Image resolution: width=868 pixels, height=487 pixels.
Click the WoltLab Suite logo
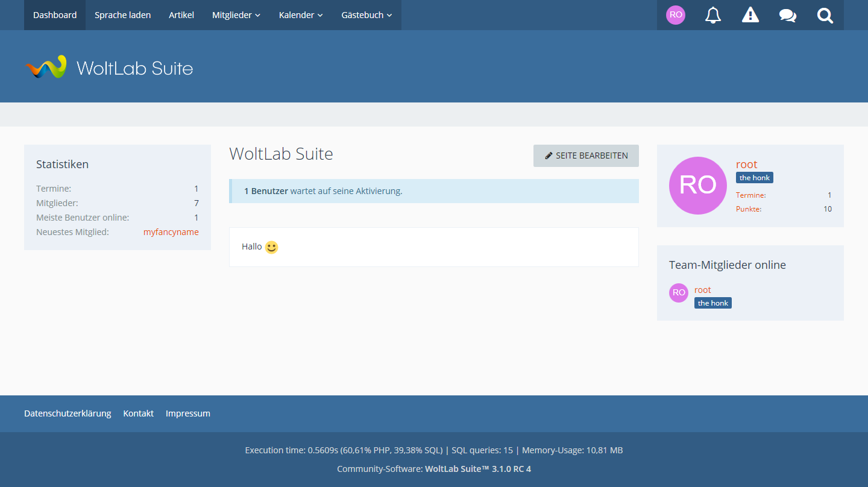109,68
